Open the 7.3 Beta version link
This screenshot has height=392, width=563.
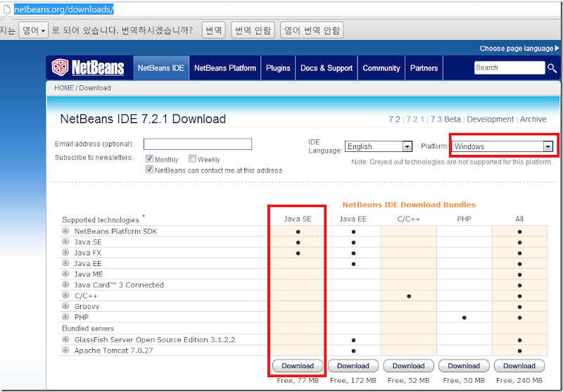pos(445,119)
